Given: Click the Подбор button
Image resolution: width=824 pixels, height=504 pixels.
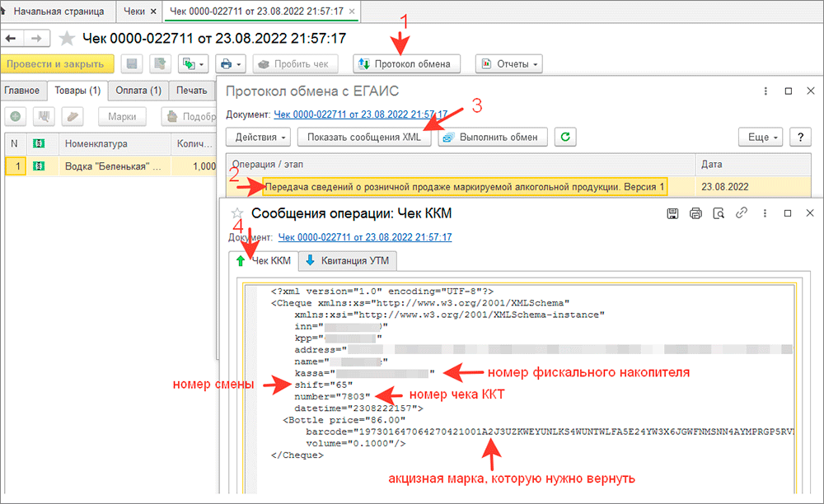Looking at the screenshot, I should coord(190,117).
